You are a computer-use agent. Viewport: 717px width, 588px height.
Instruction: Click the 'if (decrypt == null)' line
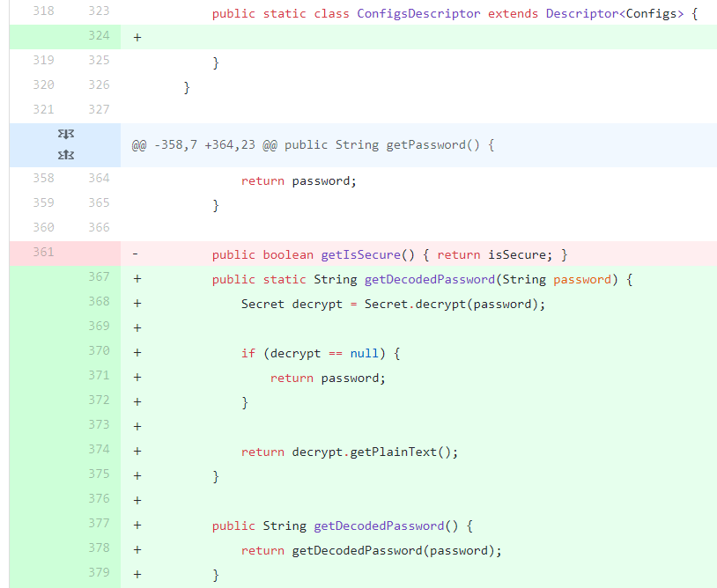[x=321, y=354]
